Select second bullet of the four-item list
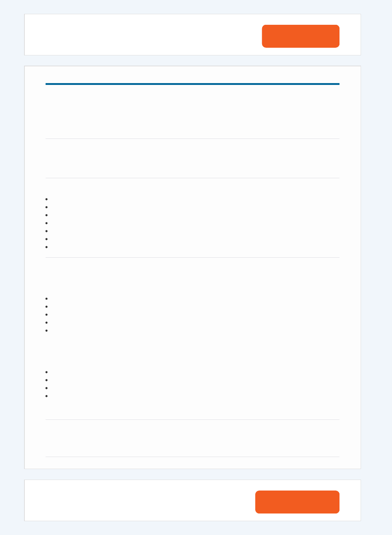This screenshot has width=392, height=535. click(47, 380)
